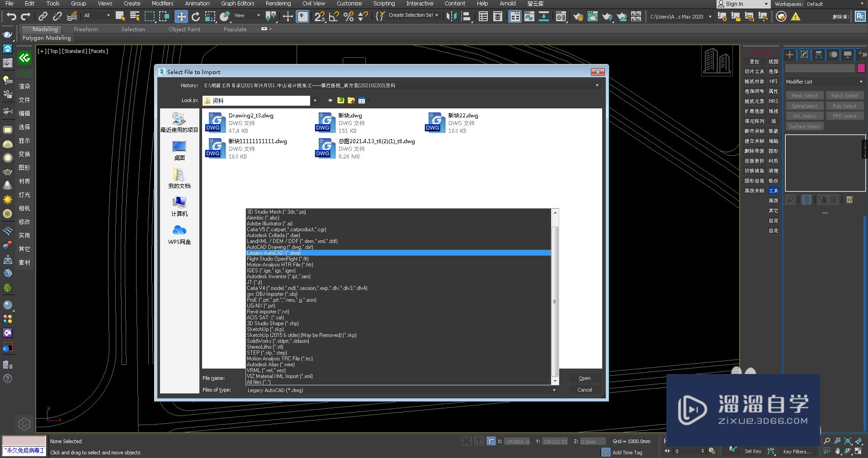868x458 pixels.
Task: Activate Select and Move tool
Action: click(x=181, y=17)
